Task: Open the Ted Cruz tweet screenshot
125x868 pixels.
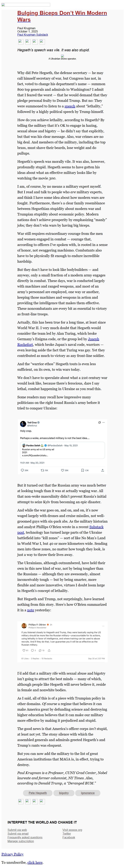Action: click(62, 447)
